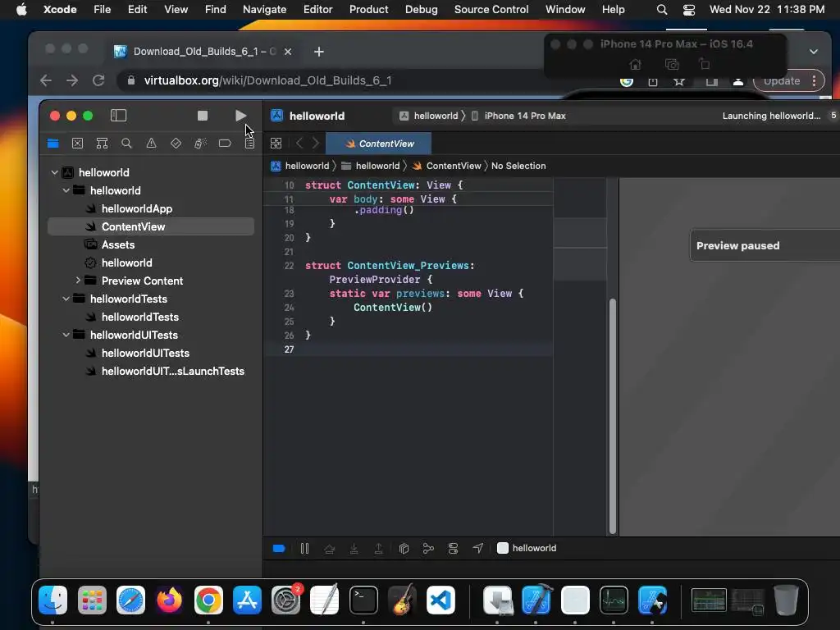Screen dimensions: 840x630
Task: Open Spotlight search in menu bar
Action: (x=662, y=10)
